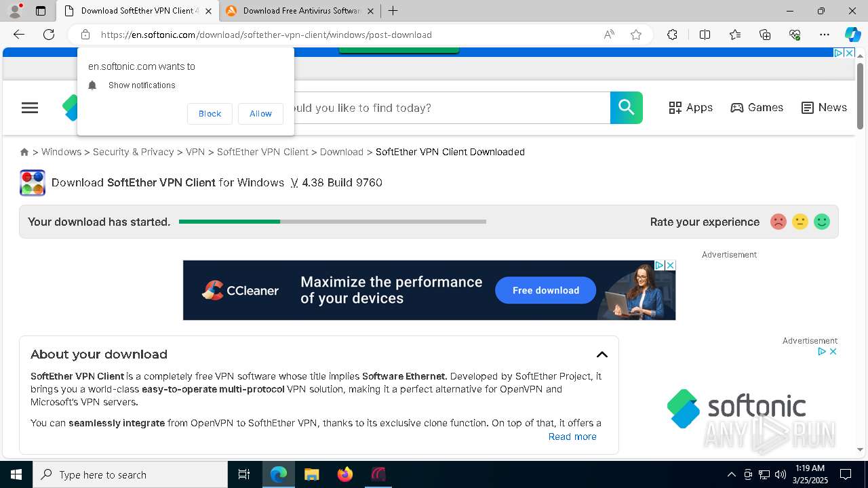This screenshot has width=868, height=488.
Task: Open Windows breadcrumb link
Action: 61,152
